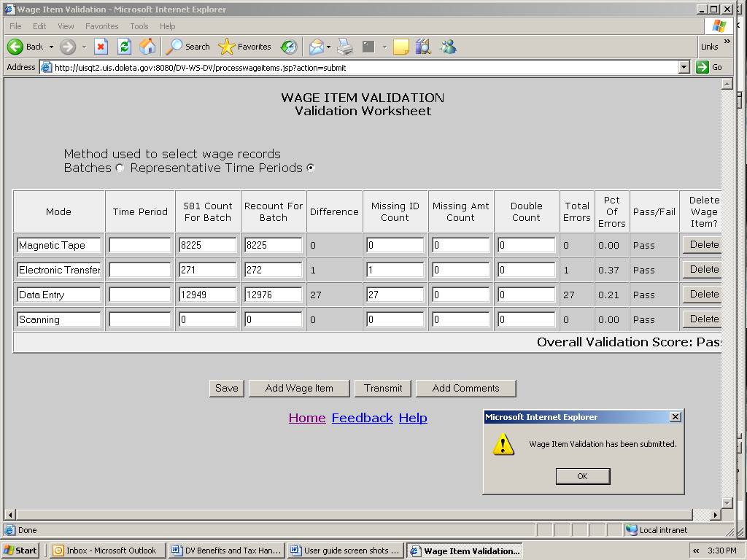Screen dimensions: 747x560
Task: Click the Time Period field for Magnetic Tape
Action: pyautogui.click(x=140, y=245)
